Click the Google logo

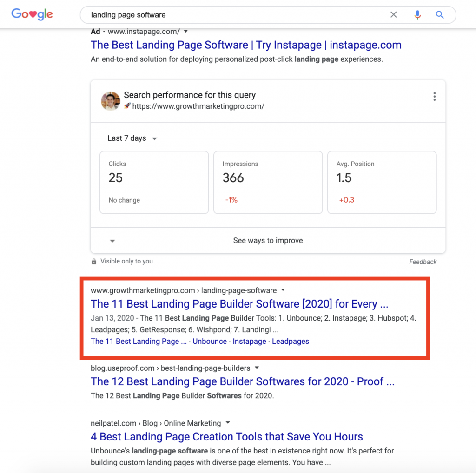click(32, 14)
